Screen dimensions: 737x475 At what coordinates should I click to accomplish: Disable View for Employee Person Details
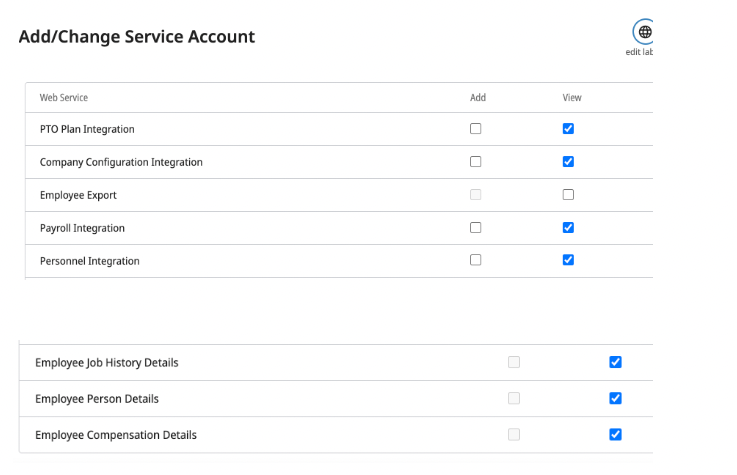tap(615, 398)
